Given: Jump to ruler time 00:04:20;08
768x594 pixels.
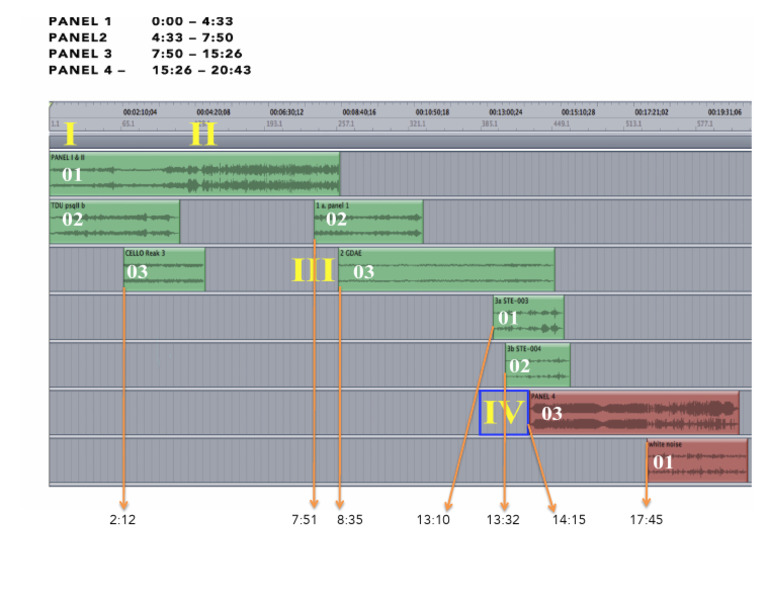Looking at the screenshot, I should 214,112.
